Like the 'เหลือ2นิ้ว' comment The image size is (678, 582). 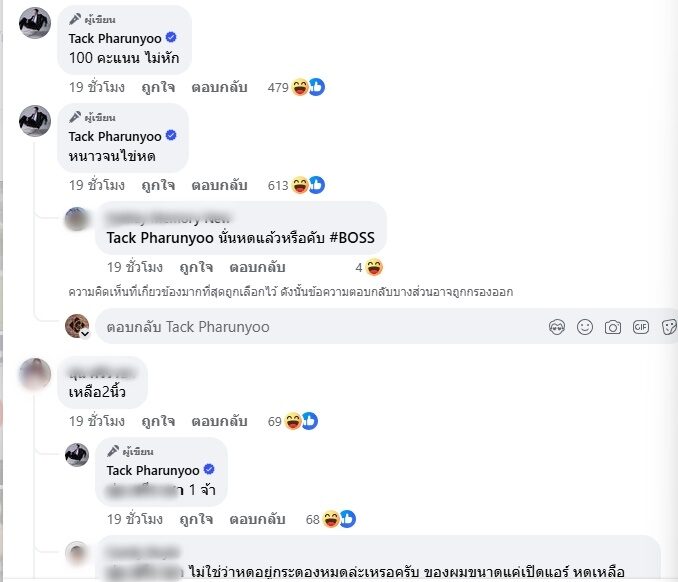point(158,421)
